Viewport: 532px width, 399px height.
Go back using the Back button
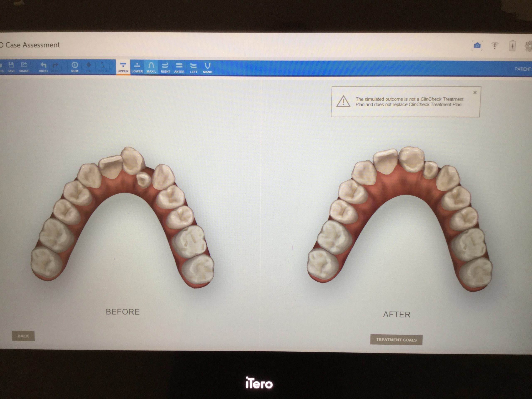[x=23, y=336]
